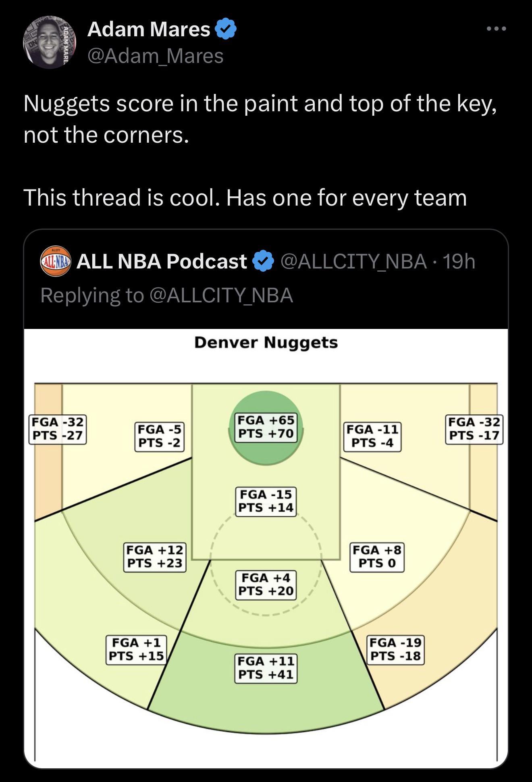Click the Denver Nuggets chart title
This screenshot has width=532, height=782.
point(266,343)
